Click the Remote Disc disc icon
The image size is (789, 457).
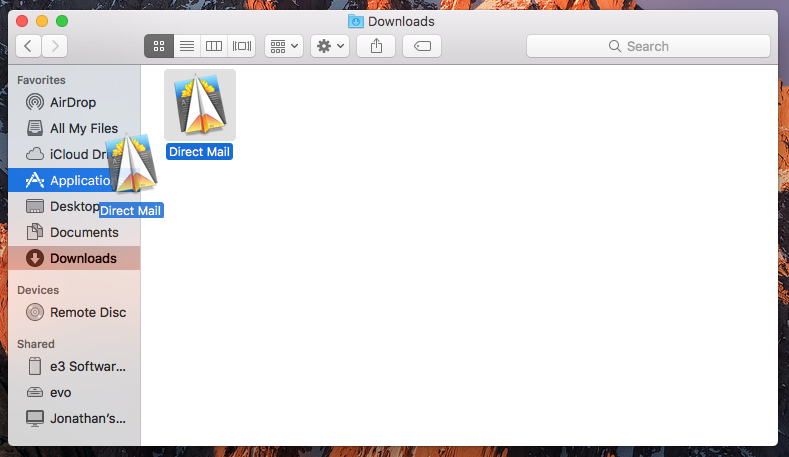(35, 312)
